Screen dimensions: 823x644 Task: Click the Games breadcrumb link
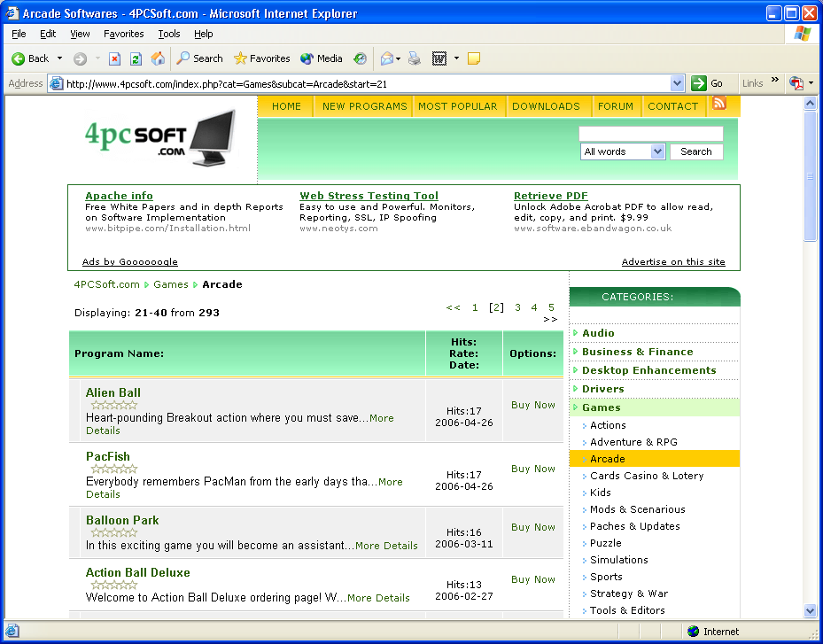[x=171, y=284]
